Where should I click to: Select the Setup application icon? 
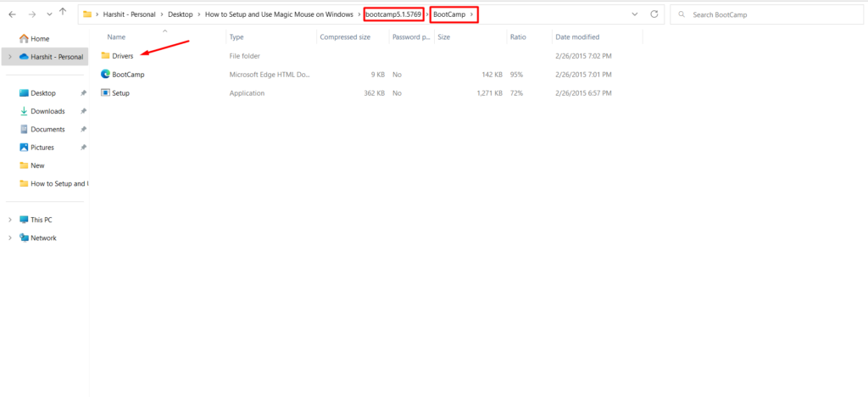(x=106, y=92)
